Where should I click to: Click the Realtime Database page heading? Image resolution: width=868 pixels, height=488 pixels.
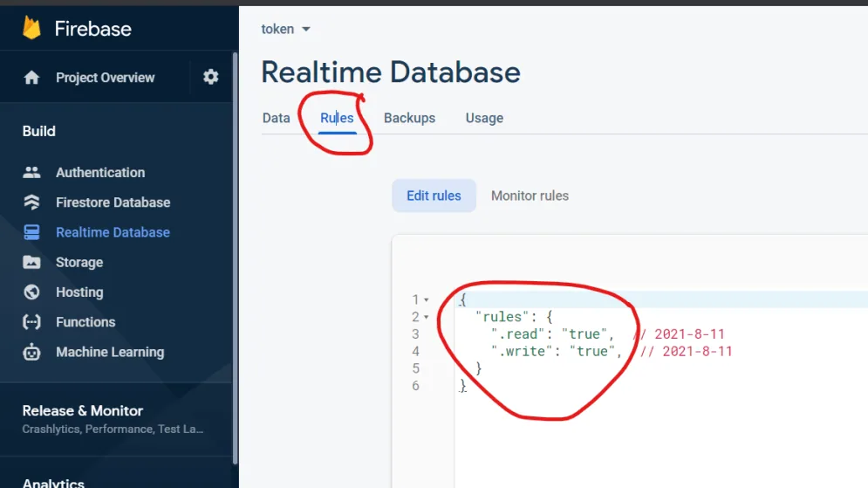pyautogui.click(x=391, y=72)
